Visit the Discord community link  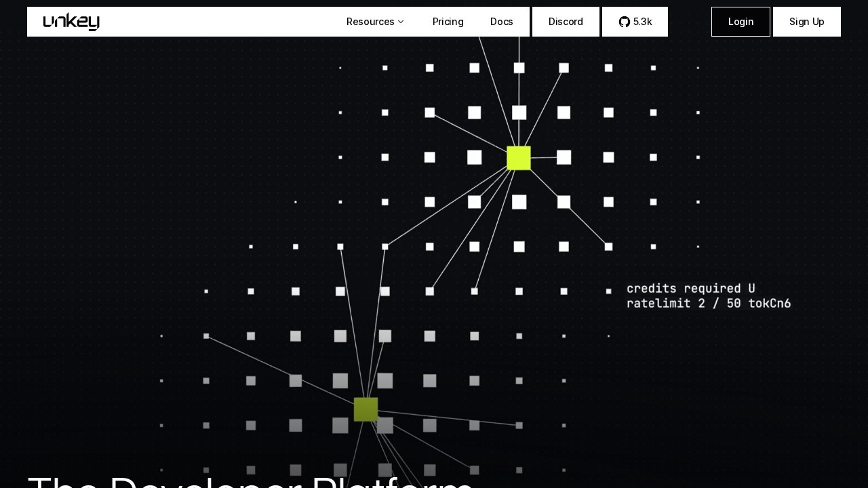click(566, 22)
